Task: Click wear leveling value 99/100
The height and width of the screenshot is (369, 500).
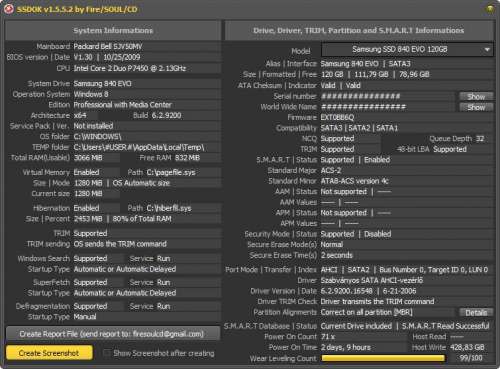Action: (x=471, y=358)
